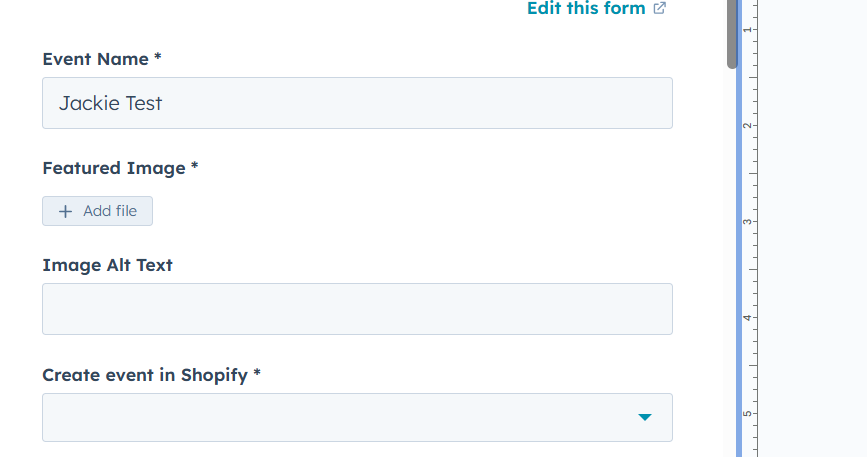Click the plus icon on Add file
867x457 pixels.
click(x=66, y=212)
